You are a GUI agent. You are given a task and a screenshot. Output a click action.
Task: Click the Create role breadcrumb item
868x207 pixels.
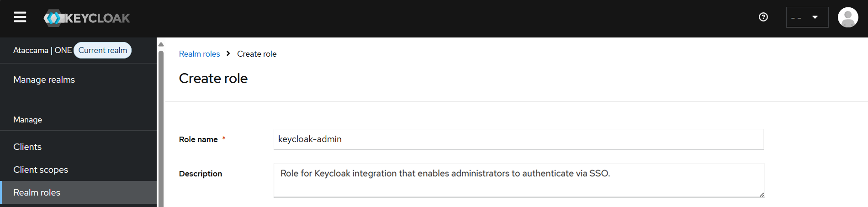click(x=257, y=54)
